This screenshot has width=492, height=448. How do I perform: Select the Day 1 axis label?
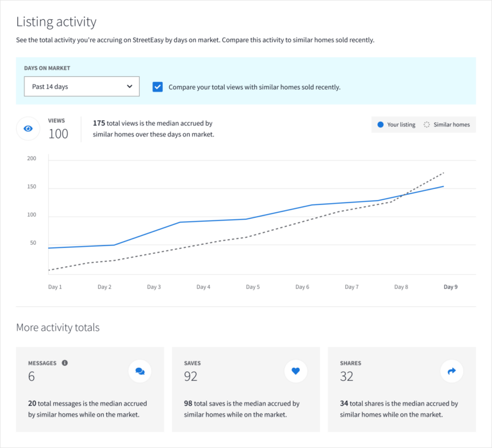(x=55, y=287)
